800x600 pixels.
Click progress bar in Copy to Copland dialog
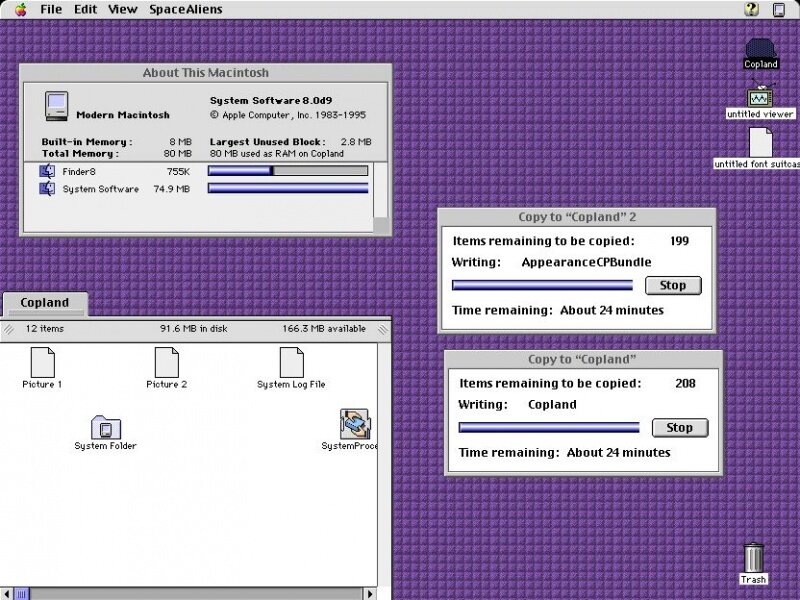click(x=549, y=428)
